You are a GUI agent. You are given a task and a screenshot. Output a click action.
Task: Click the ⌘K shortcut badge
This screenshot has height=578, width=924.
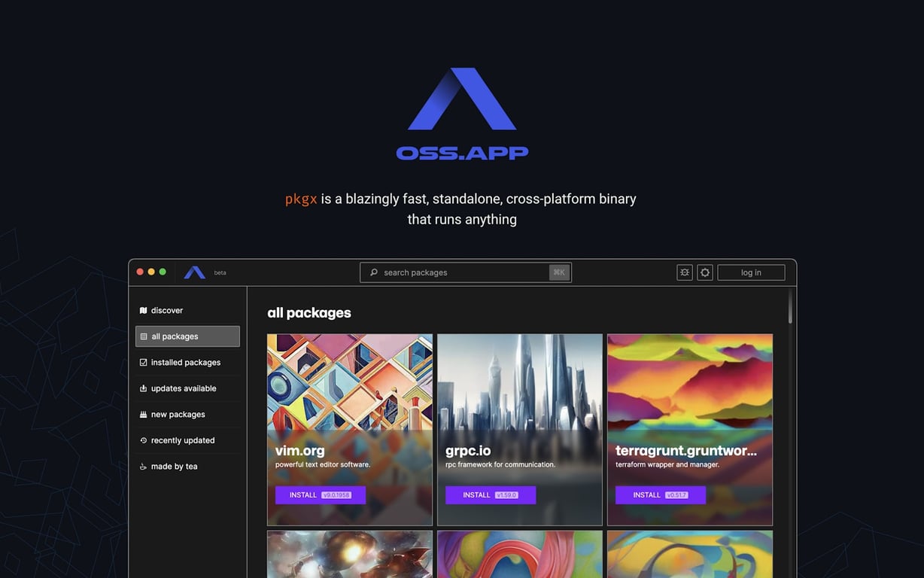click(x=559, y=272)
